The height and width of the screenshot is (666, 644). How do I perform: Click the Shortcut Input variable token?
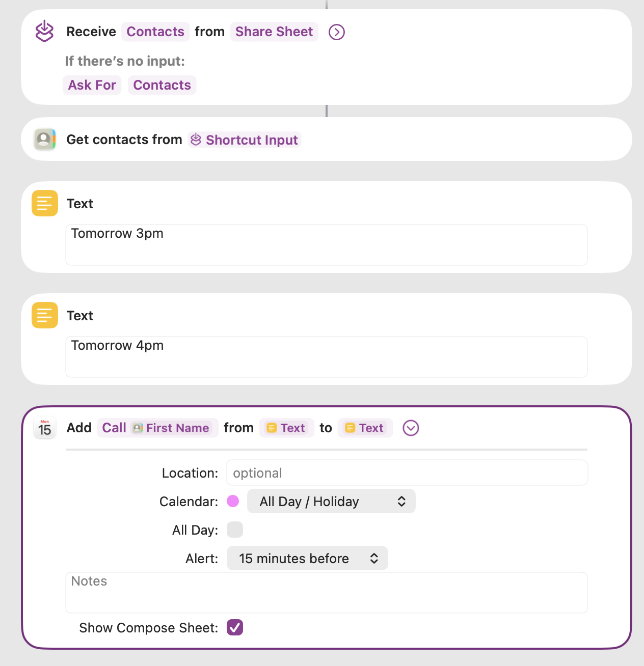(x=245, y=140)
